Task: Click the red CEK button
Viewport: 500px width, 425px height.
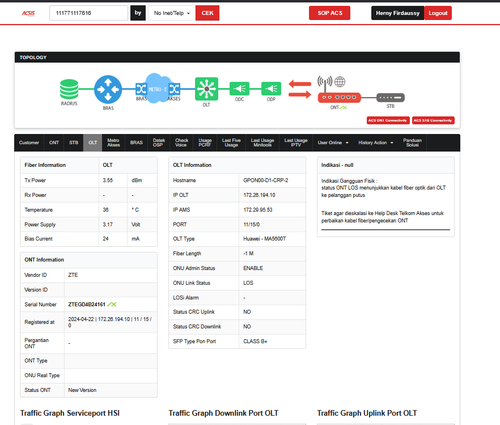Action: point(207,13)
